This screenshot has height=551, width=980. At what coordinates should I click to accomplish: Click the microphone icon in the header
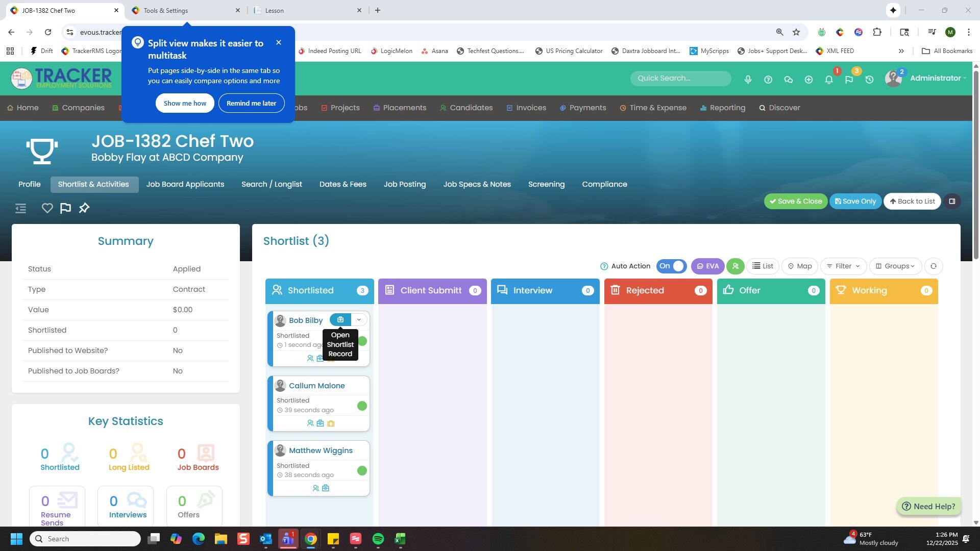click(x=748, y=80)
